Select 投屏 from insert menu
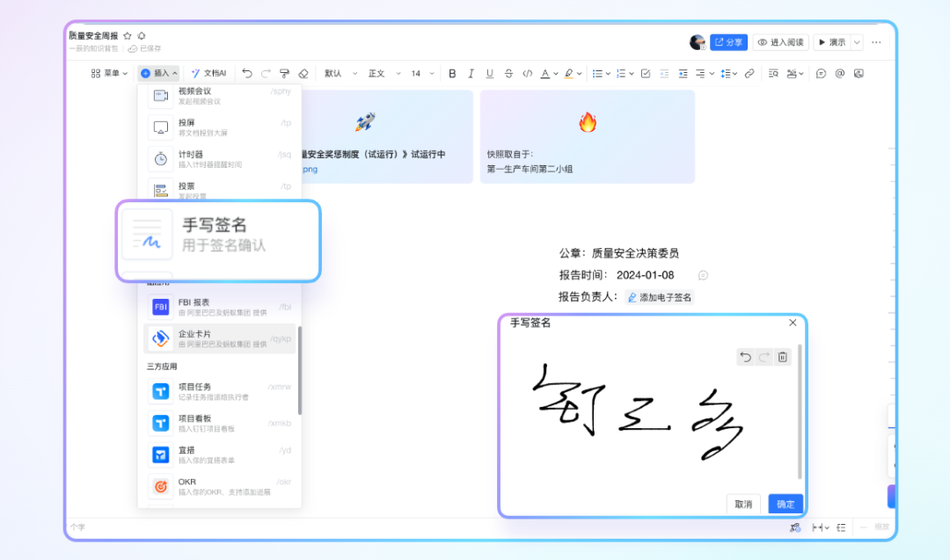This screenshot has height=560, width=950. [219, 127]
